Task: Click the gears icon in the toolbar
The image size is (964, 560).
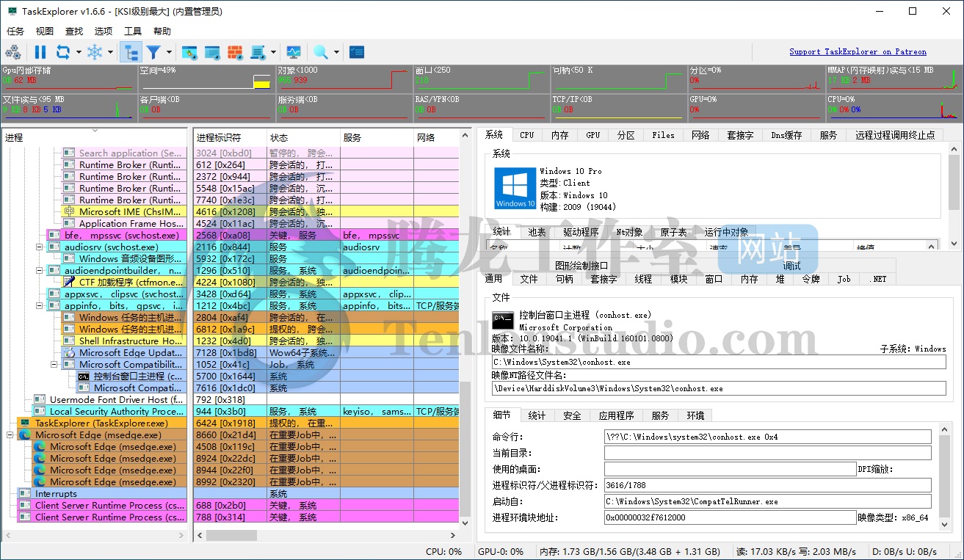Action: pyautogui.click(x=13, y=52)
